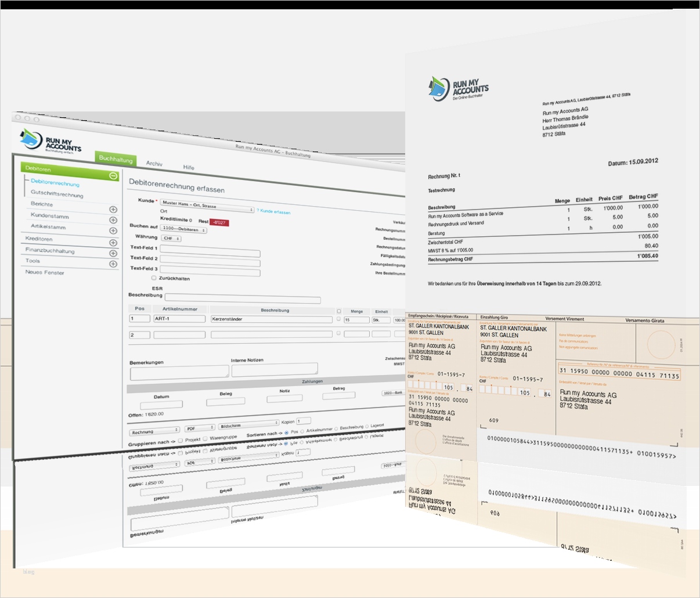
Task: Select the Beschreibung sort radio button
Action: pyautogui.click(x=336, y=429)
